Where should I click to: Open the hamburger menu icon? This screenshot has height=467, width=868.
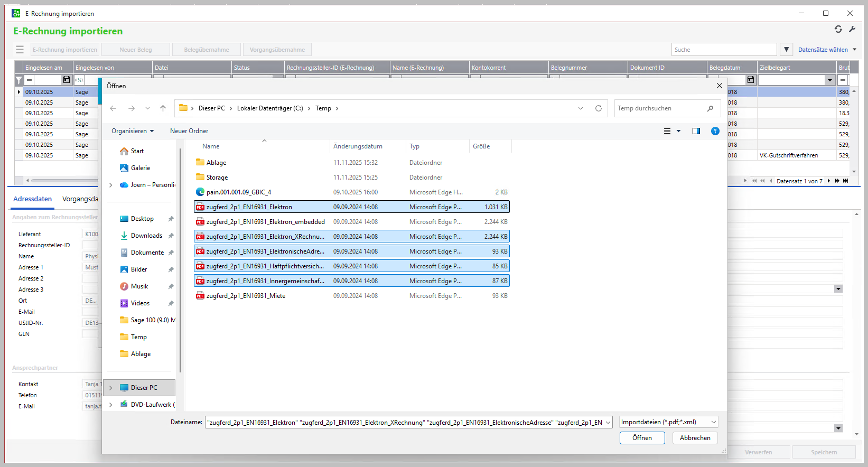(20, 50)
